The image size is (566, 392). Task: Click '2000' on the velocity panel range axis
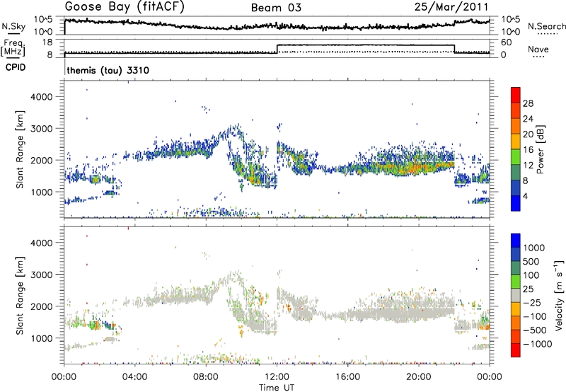pyautogui.click(x=42, y=306)
